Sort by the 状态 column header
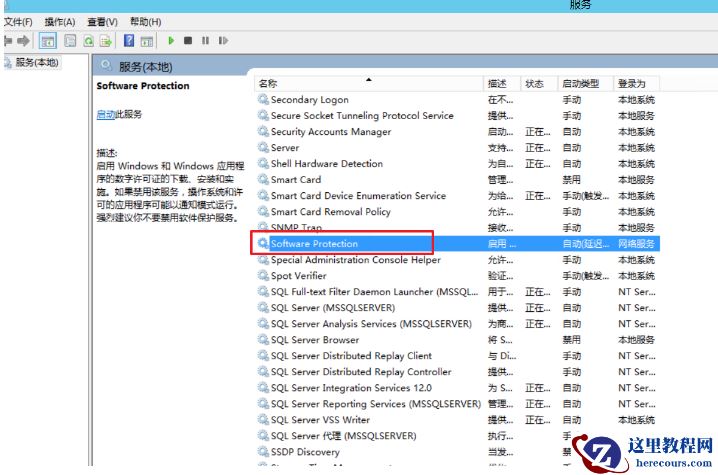This screenshot has height=475, width=718. pos(538,83)
